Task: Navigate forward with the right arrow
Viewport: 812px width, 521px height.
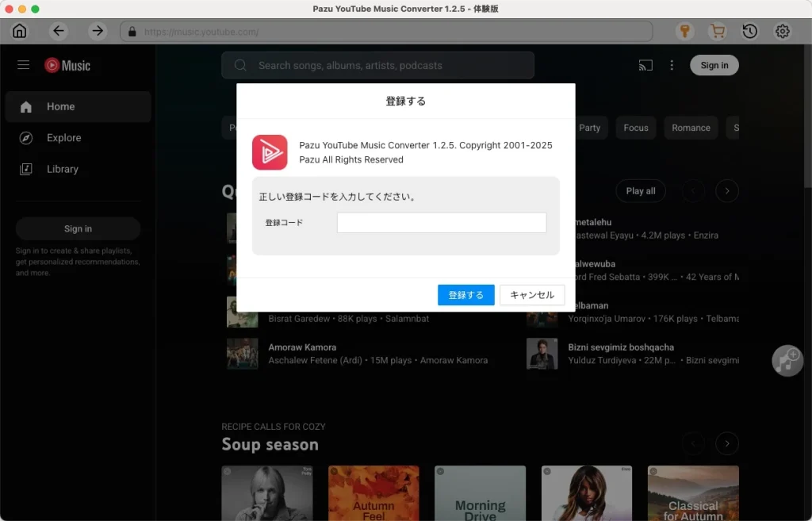Action: point(97,31)
